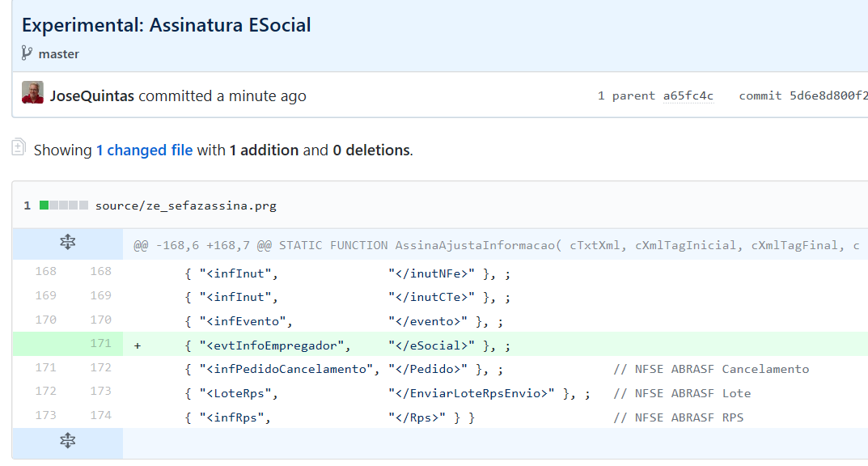Click new line number 174

(100, 416)
